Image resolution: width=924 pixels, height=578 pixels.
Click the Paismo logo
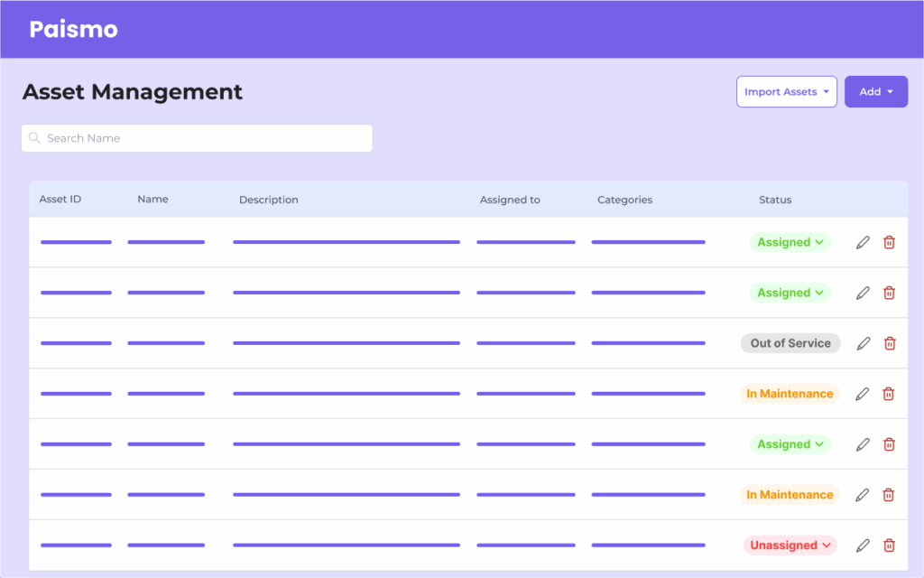pos(72,28)
